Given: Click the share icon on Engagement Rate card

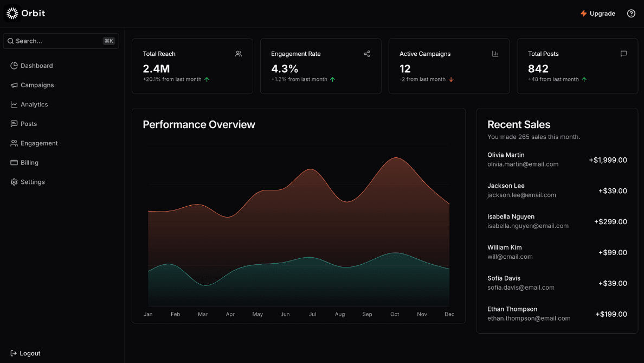Looking at the screenshot, I should (x=366, y=54).
